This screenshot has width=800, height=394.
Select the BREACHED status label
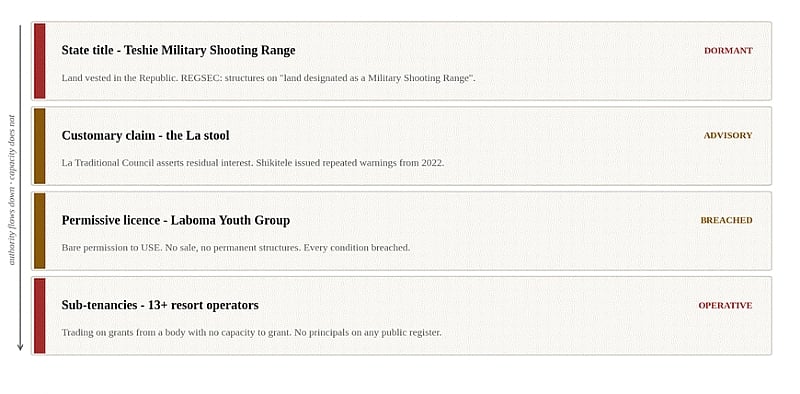pyautogui.click(x=726, y=220)
